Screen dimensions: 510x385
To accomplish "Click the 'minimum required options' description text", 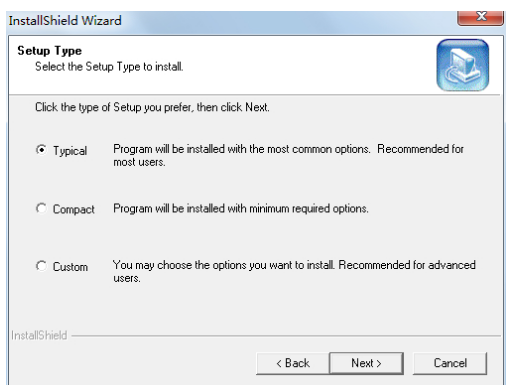I will [x=241, y=209].
